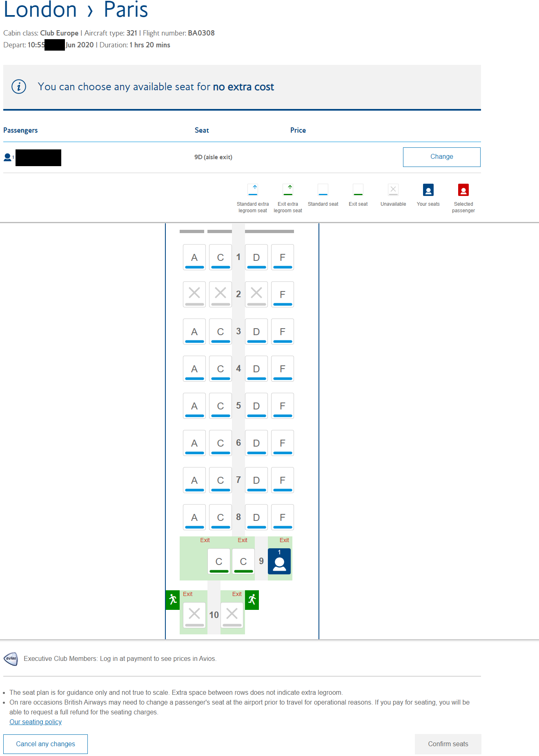Select seat 4A
Image resolution: width=539 pixels, height=756 pixels.
pyautogui.click(x=194, y=369)
